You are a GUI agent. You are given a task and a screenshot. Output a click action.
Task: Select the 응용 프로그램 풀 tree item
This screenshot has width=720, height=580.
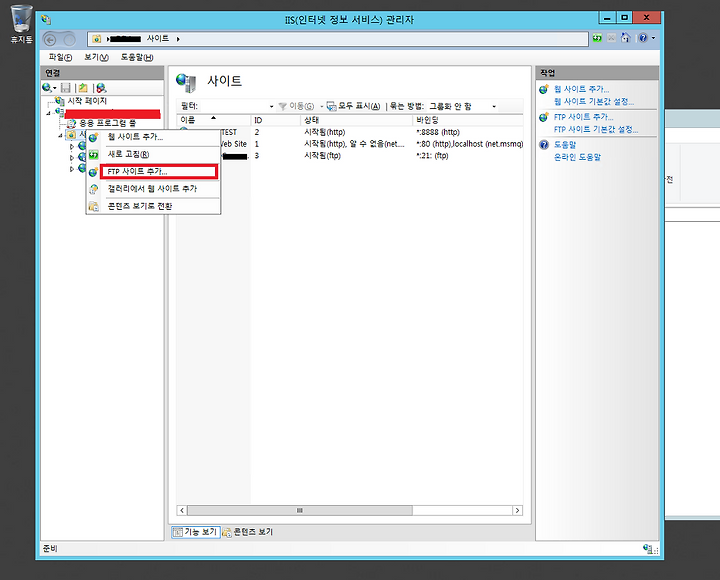click(x=107, y=123)
